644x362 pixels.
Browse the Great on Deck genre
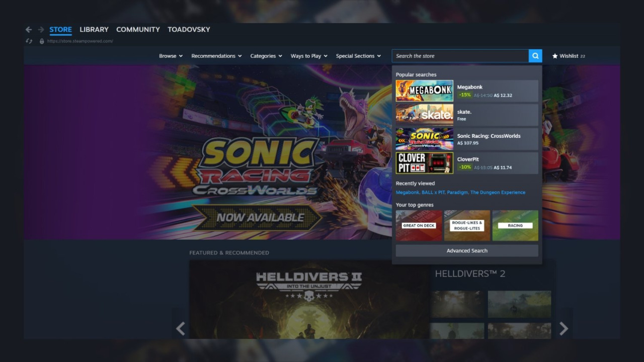pos(419,226)
